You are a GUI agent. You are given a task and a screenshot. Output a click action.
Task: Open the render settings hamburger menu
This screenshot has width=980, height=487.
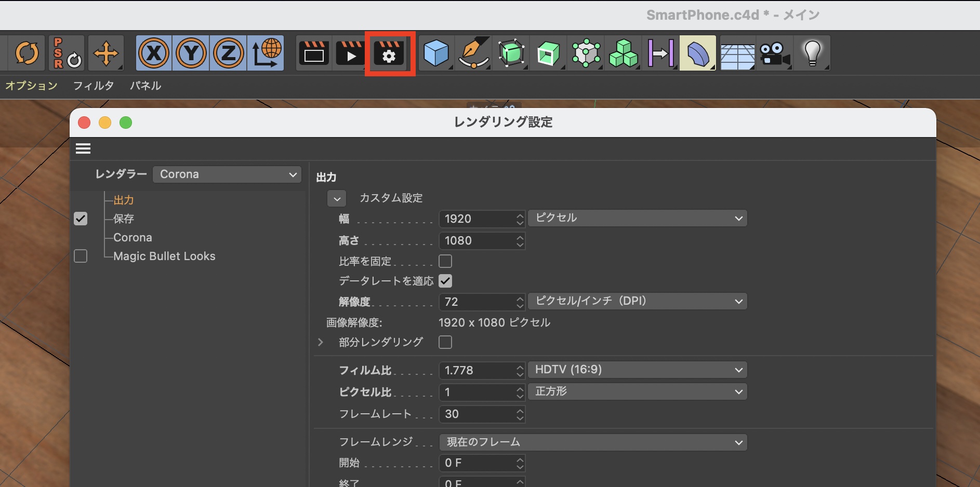click(83, 149)
